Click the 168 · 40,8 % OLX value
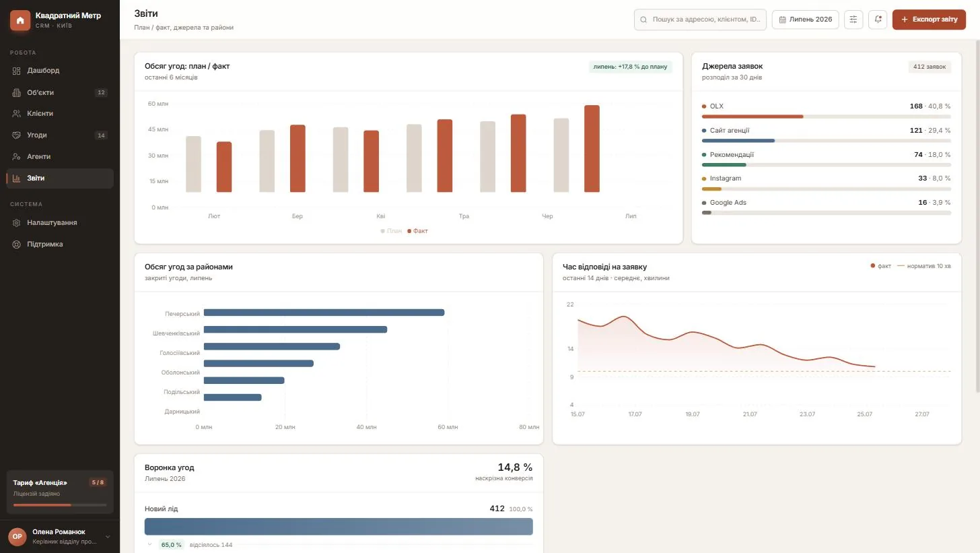Viewport: 980px width, 553px height. (929, 106)
